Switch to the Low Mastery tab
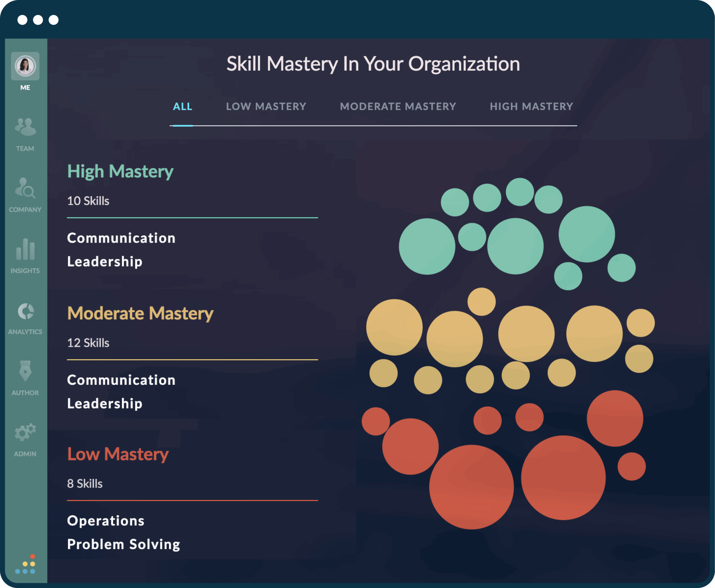 click(x=266, y=107)
